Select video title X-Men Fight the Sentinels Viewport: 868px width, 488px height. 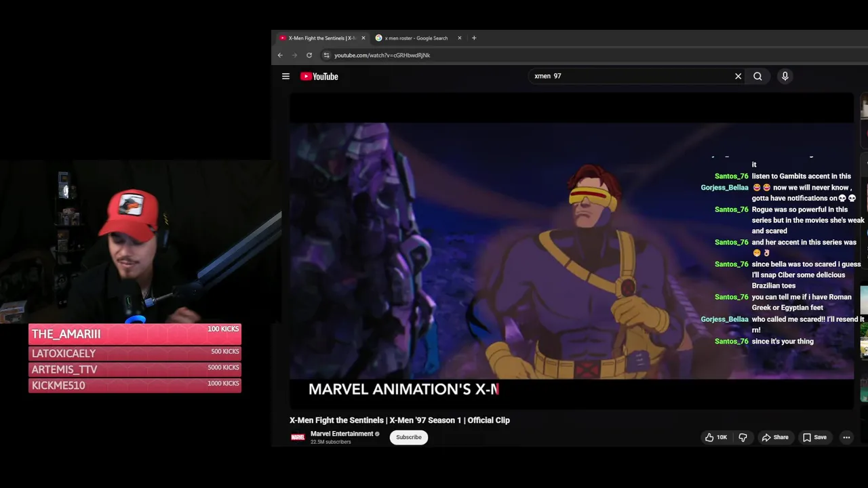399,420
